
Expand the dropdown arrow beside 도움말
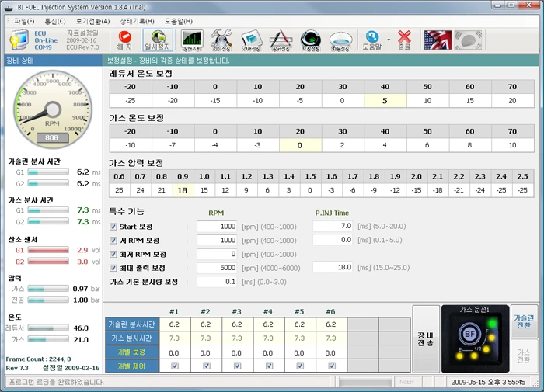coord(389,40)
